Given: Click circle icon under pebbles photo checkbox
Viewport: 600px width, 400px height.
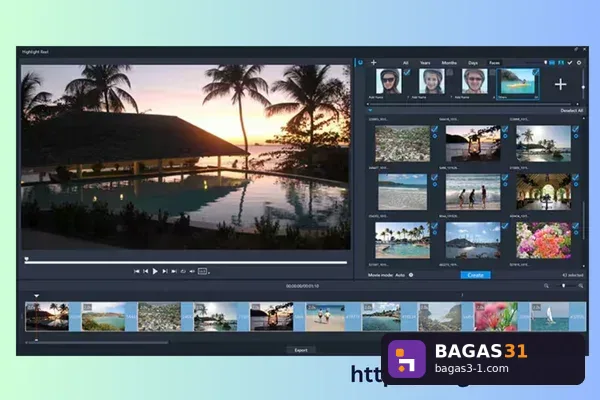Looking at the screenshot, I should (435, 136).
